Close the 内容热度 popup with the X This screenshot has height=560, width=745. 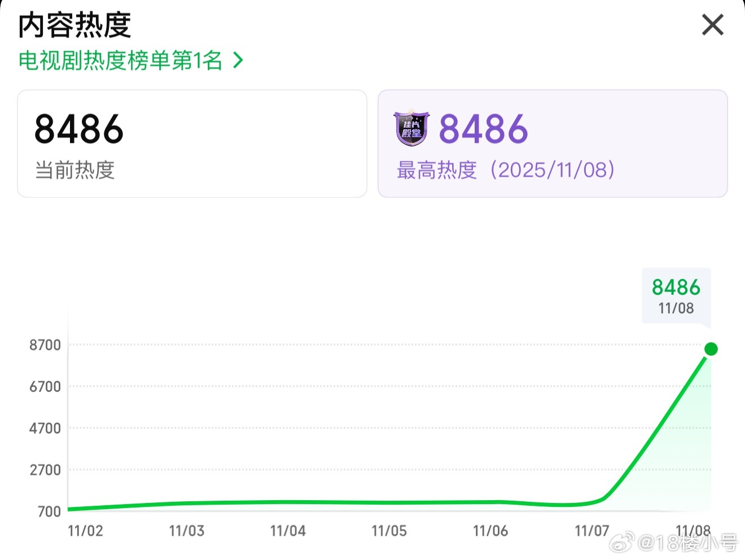click(713, 25)
